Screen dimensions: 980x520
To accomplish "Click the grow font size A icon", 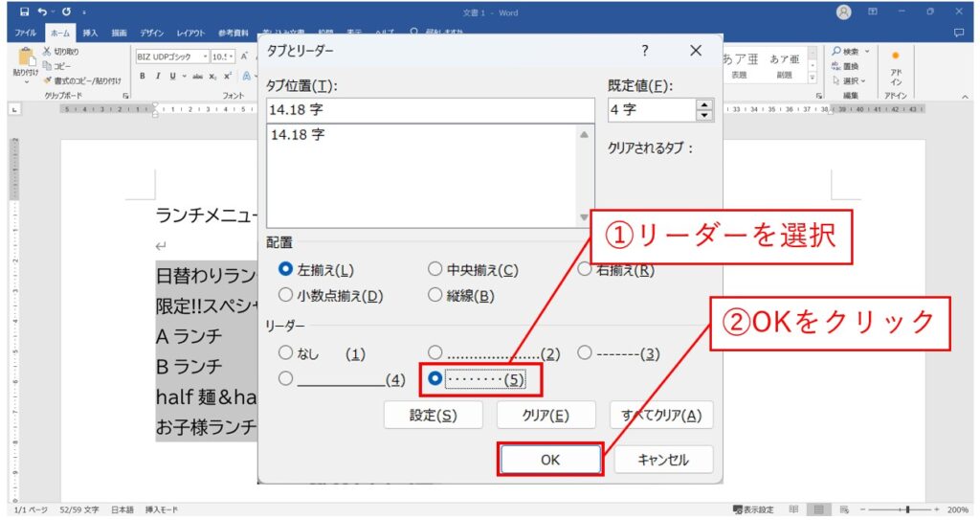I will 244,57.
